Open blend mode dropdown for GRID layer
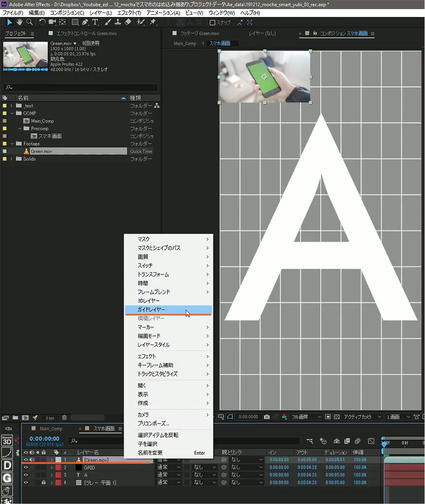The image size is (425, 504). point(169,468)
